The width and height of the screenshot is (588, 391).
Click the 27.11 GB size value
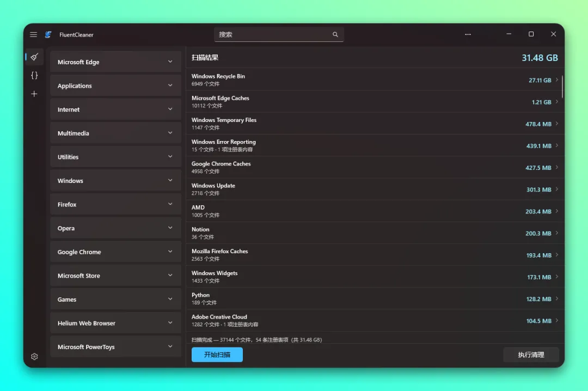(540, 80)
